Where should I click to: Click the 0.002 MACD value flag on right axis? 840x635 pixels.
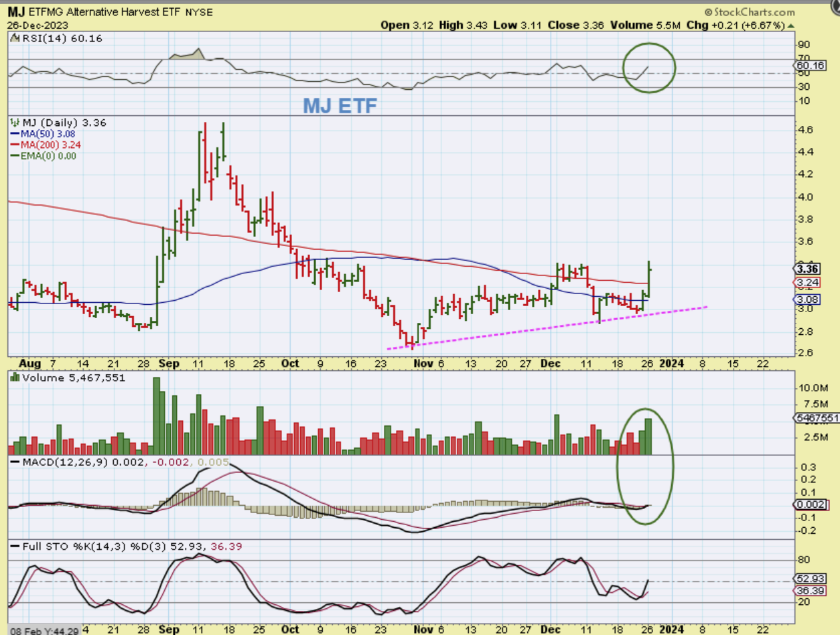tap(810, 504)
